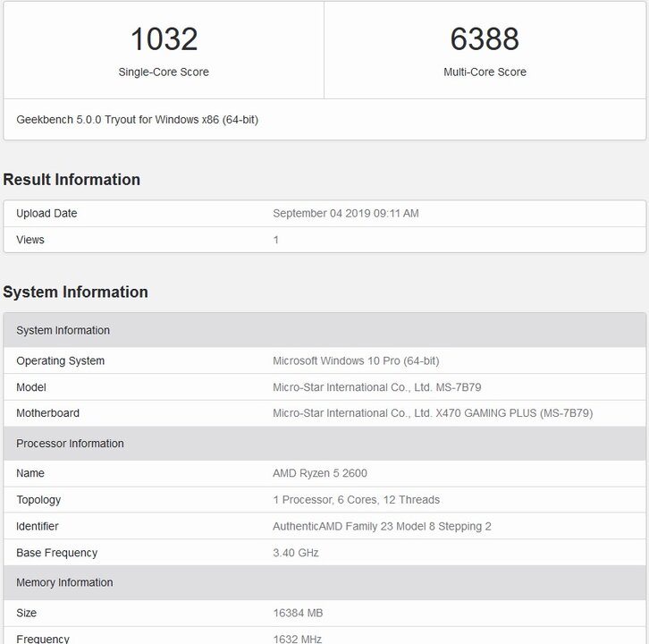Select Microsoft Windows 10 Pro (64-bit) value
The height and width of the screenshot is (644, 649).
pos(356,360)
